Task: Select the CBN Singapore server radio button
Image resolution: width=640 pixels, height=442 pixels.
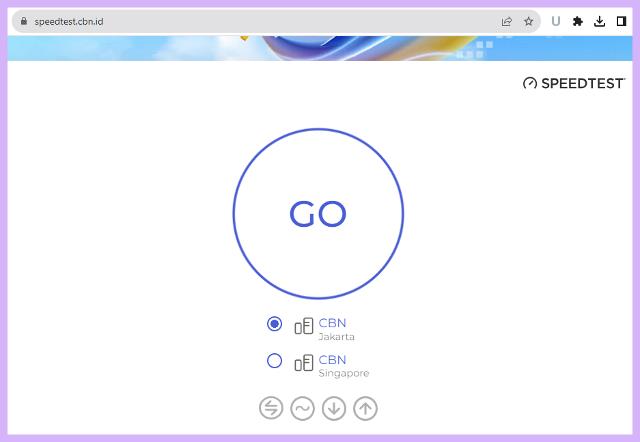Action: click(274, 360)
